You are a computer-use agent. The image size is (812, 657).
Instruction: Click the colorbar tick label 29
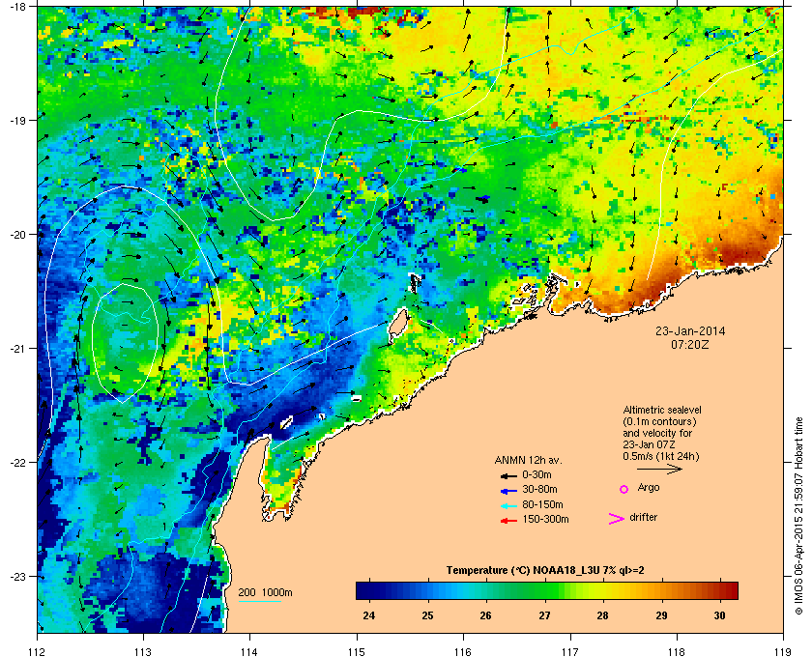point(661,615)
